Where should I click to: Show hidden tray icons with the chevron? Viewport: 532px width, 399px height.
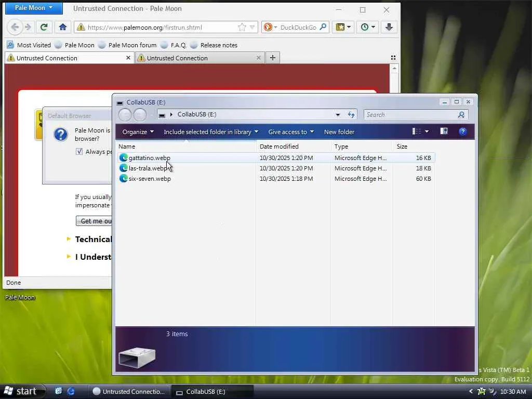(x=471, y=391)
